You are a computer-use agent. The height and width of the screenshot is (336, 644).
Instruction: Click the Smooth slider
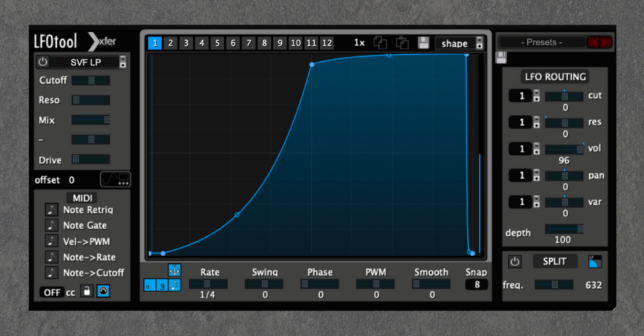431,284
